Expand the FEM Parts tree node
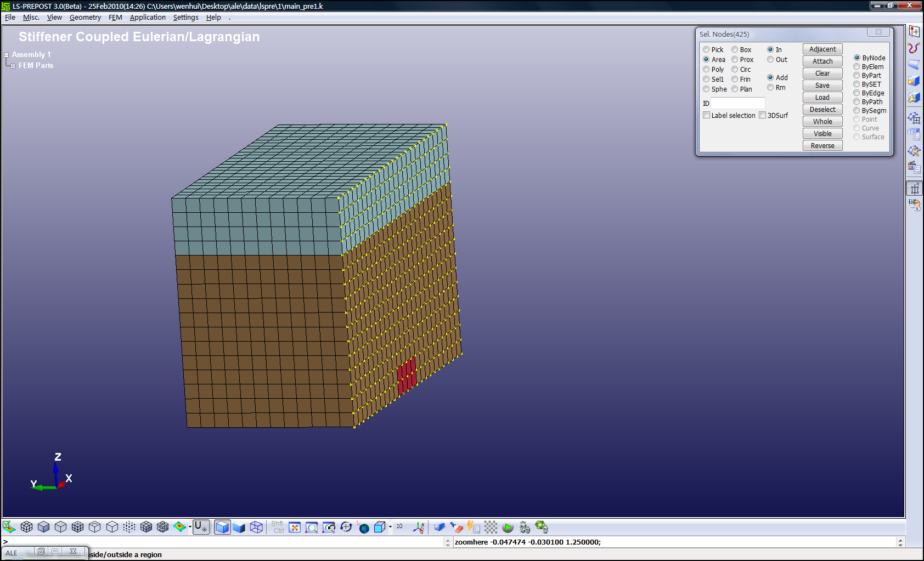 13,66
